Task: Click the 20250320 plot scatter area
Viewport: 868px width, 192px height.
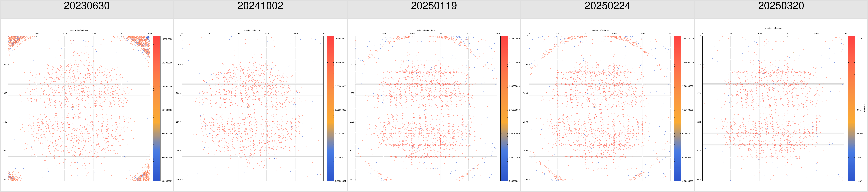Action: [x=773, y=108]
